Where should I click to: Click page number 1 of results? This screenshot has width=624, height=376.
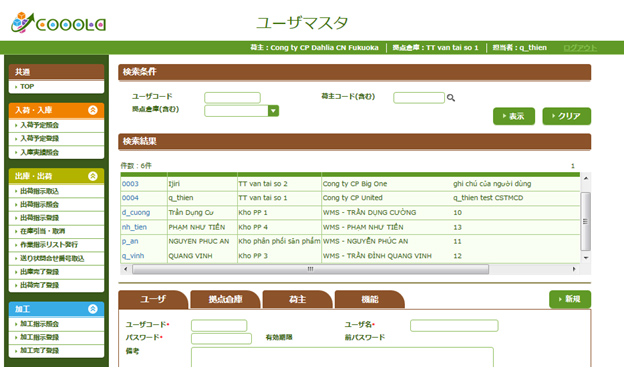(x=573, y=166)
